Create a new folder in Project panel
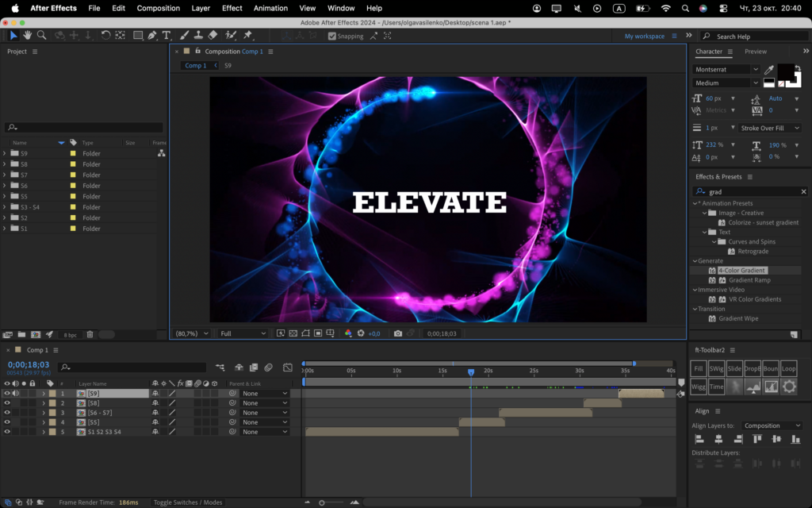Image resolution: width=812 pixels, height=508 pixels. click(21, 334)
